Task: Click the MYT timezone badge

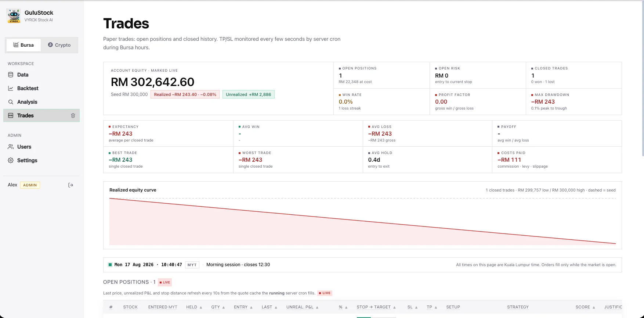Action: pyautogui.click(x=192, y=265)
